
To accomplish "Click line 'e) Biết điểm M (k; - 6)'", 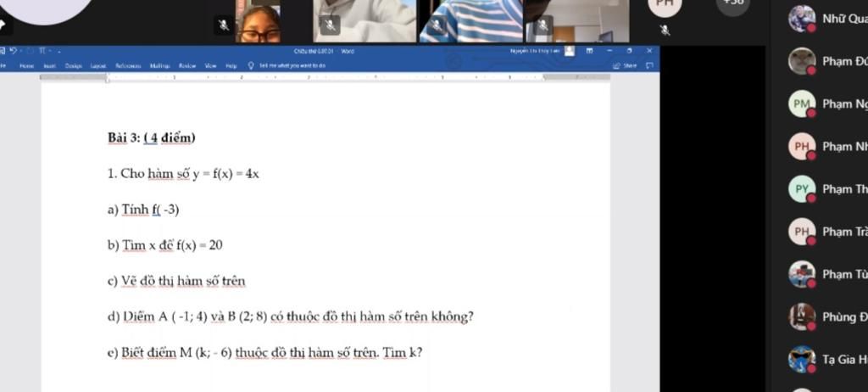I will 170,353.
